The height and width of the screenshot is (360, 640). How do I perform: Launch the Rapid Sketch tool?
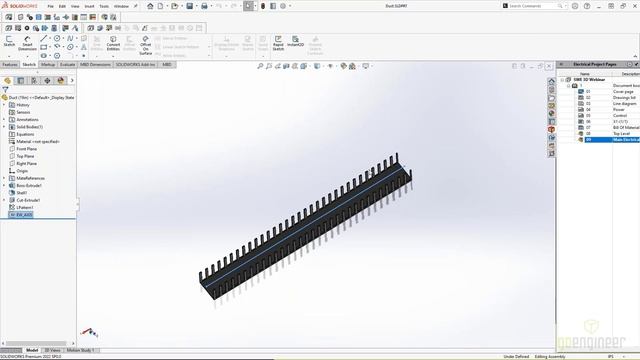(x=278, y=42)
